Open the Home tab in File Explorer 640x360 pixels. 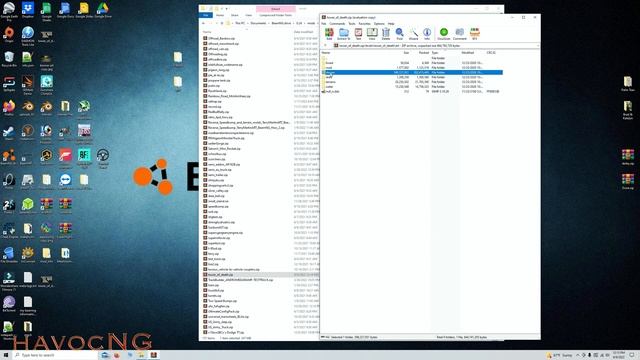point(220,15)
